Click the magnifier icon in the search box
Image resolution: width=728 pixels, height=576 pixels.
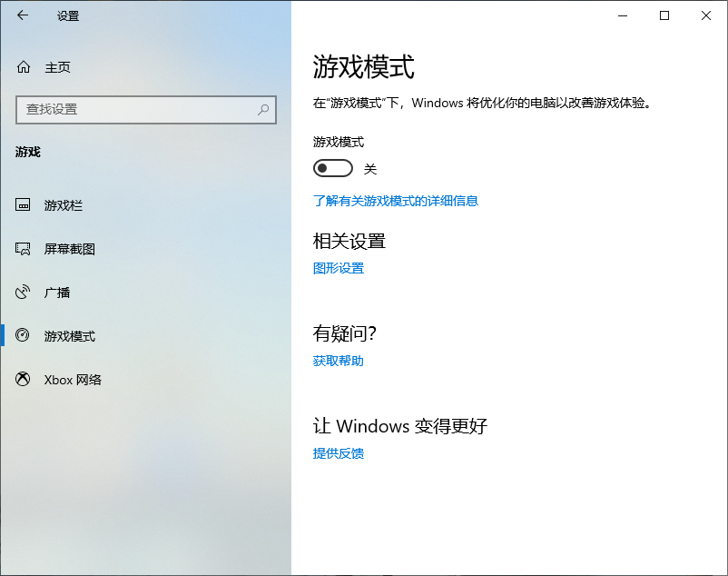[263, 109]
